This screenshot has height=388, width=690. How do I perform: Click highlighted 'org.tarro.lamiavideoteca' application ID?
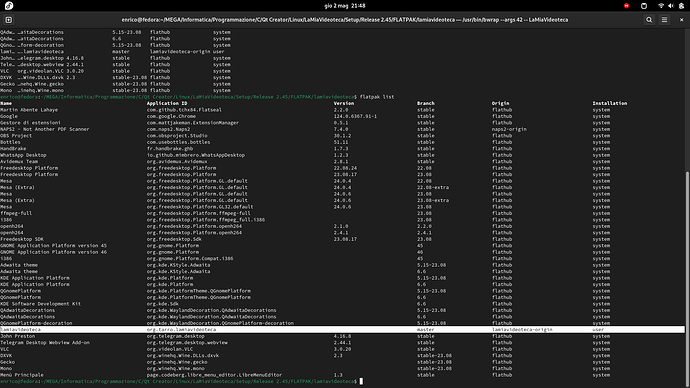(181, 329)
